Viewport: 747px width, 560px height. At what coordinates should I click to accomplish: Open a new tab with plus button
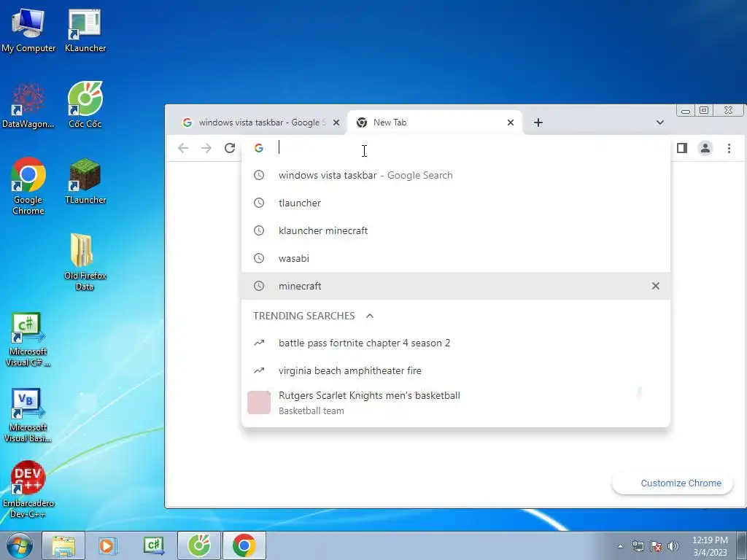click(x=538, y=122)
